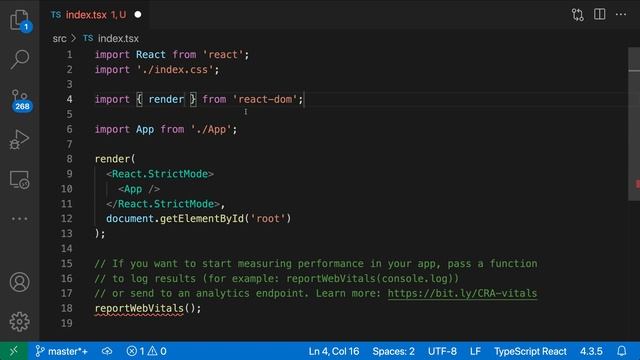Open editor More Actions menu
The image size is (640, 360).
coord(621,15)
